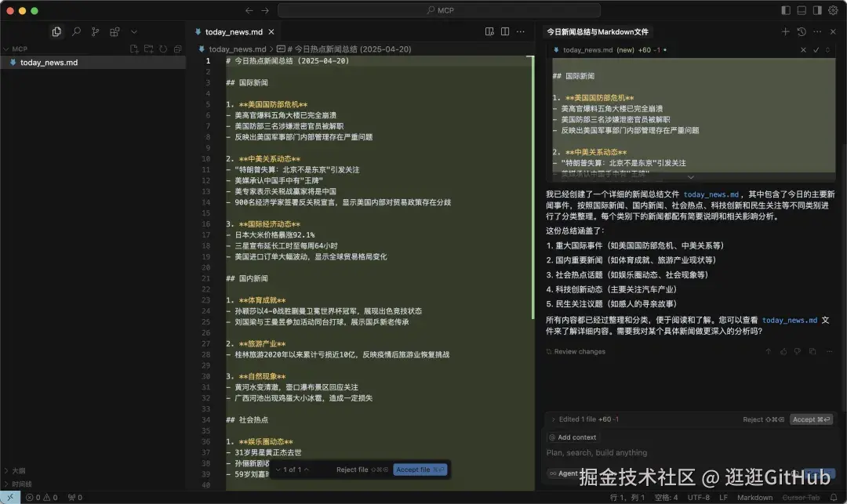Open the Search view in the activity bar
847x504 pixels.
[77, 31]
